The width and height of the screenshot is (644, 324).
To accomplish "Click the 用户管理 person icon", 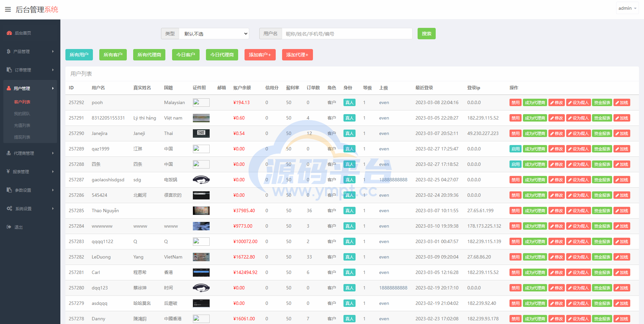I will pos(9,88).
